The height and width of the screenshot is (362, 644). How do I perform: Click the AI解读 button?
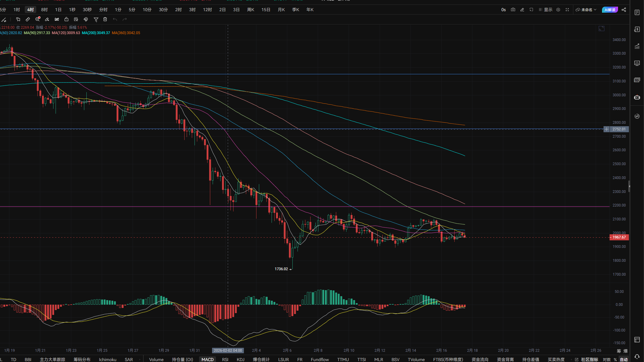pos(610,10)
